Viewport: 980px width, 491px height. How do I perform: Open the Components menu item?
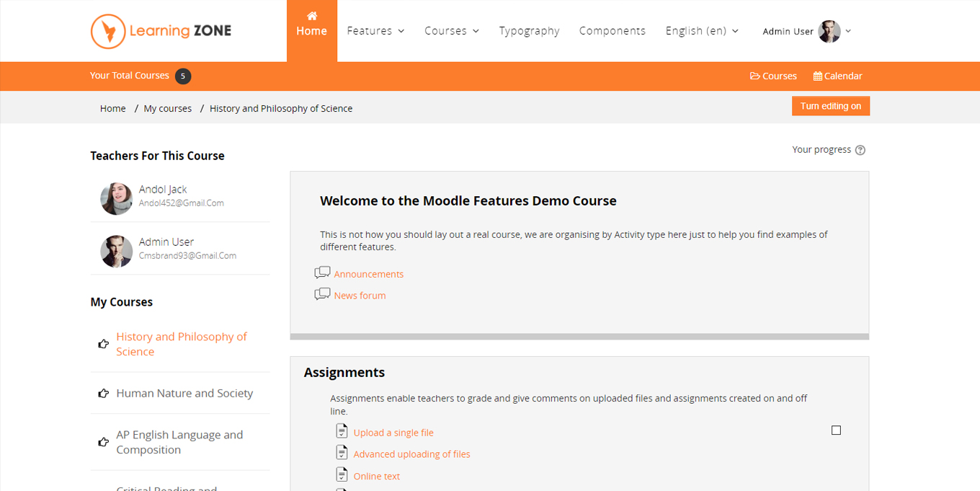[x=612, y=30]
